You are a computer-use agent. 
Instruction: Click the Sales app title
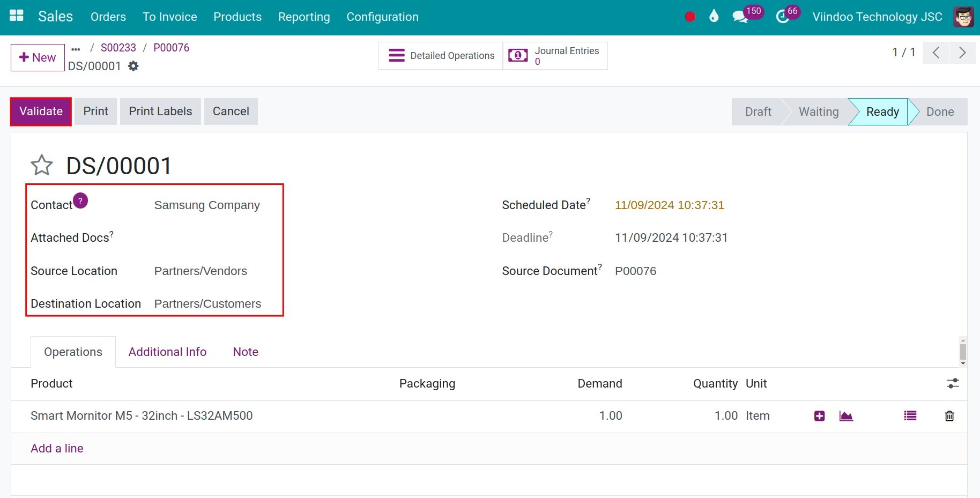(x=55, y=16)
